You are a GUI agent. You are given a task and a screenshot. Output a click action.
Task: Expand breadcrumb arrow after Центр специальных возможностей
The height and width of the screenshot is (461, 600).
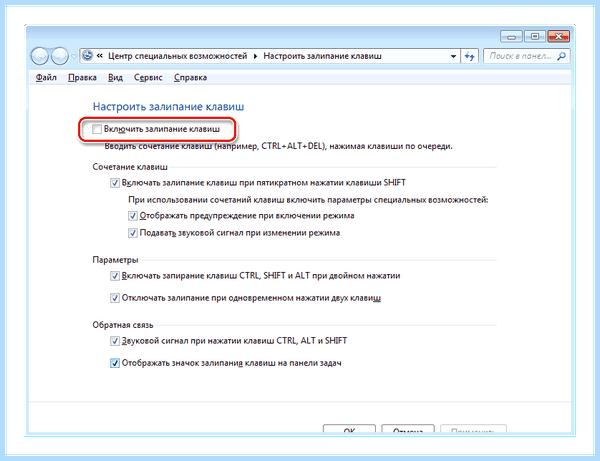point(255,56)
